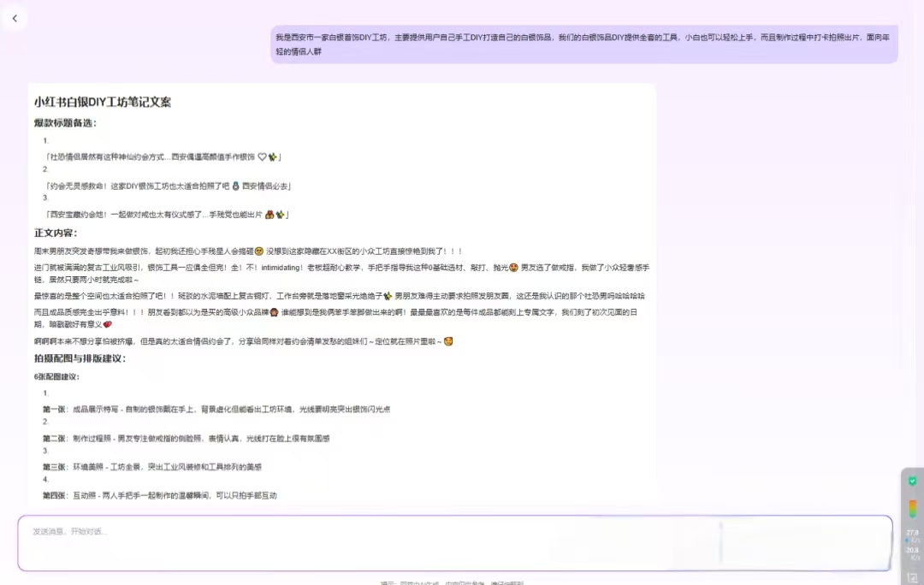Click the colorful gradient status icon on right edge
This screenshot has width=924, height=585.
coord(913,508)
